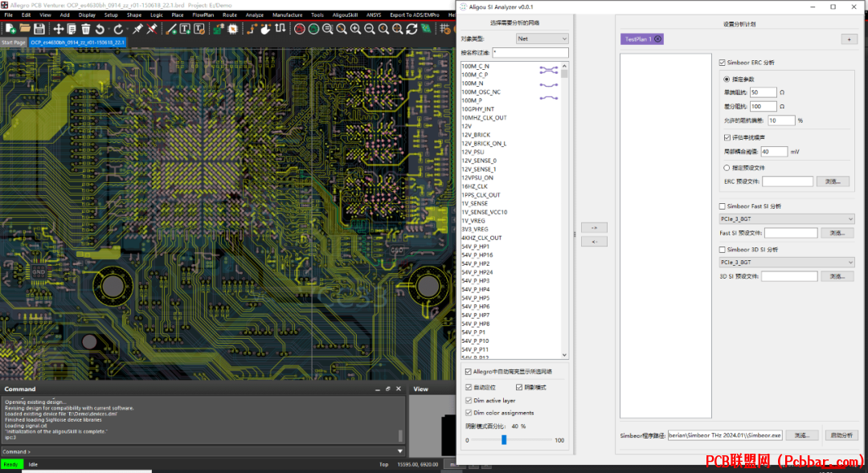Viewport: 868px width, 473px height.
Task: Click the single-ended impedance field showing 50
Action: 764,92
